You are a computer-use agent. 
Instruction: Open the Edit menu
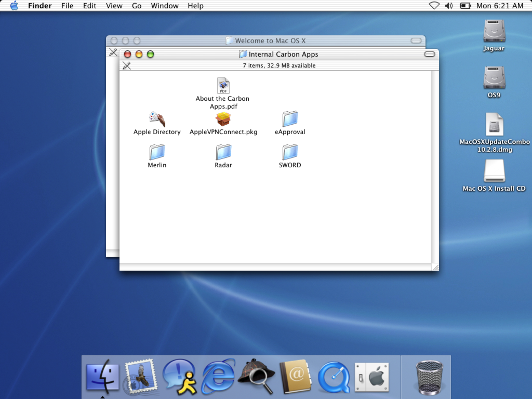coord(89,6)
